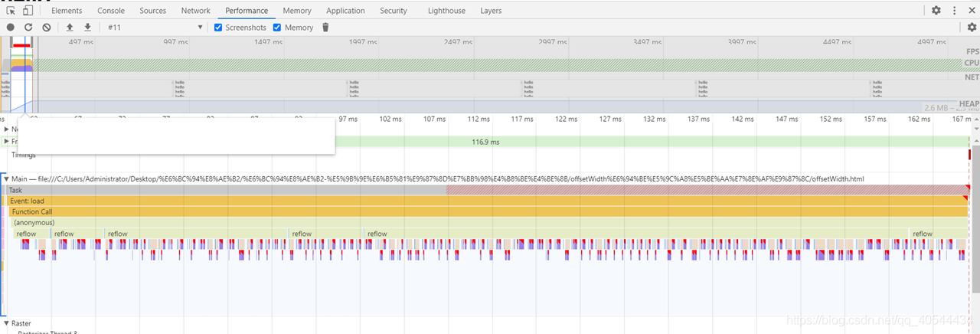Collapse the Raster section
Viewport: 980px width, 334px height.
pos(7,323)
